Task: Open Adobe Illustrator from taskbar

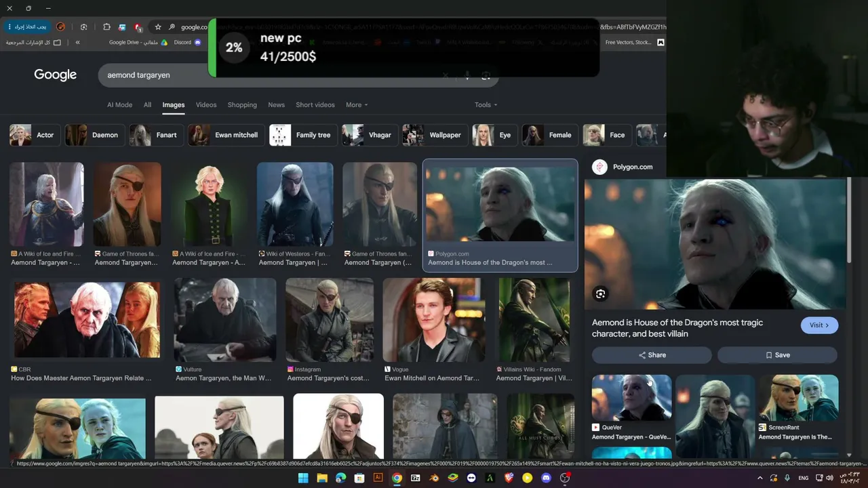Action: [x=378, y=478]
